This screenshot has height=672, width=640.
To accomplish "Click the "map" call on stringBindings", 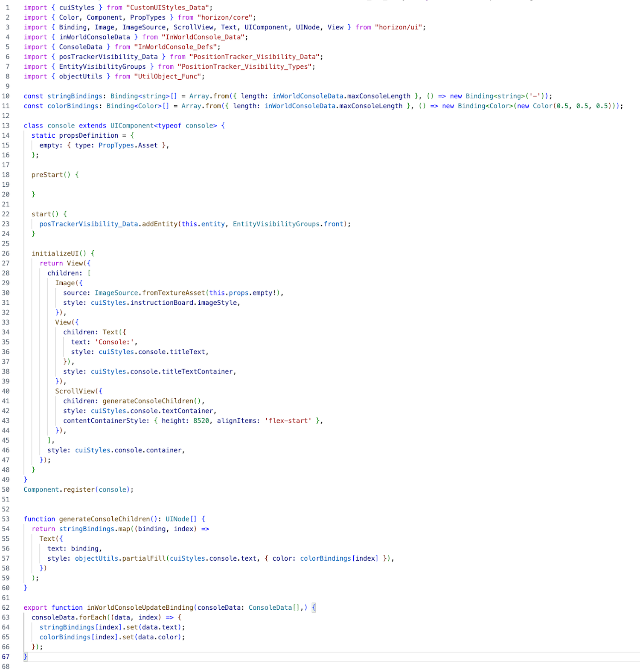I will 124,529.
